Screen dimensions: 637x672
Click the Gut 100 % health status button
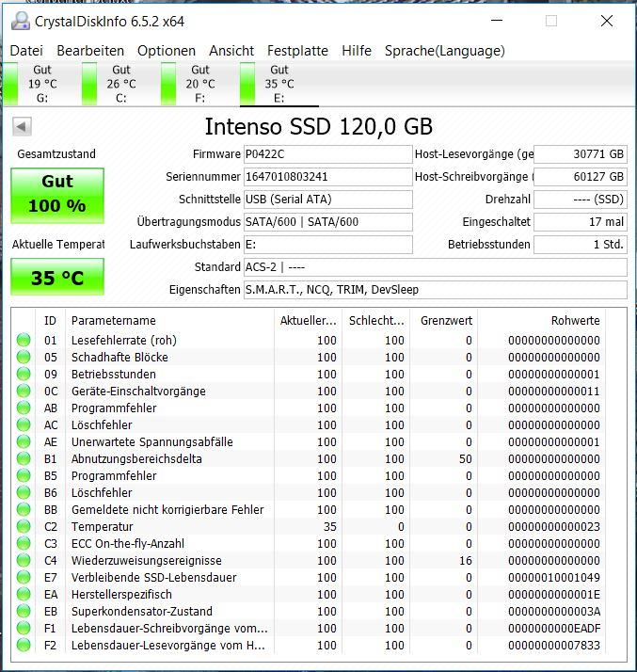[x=57, y=196]
